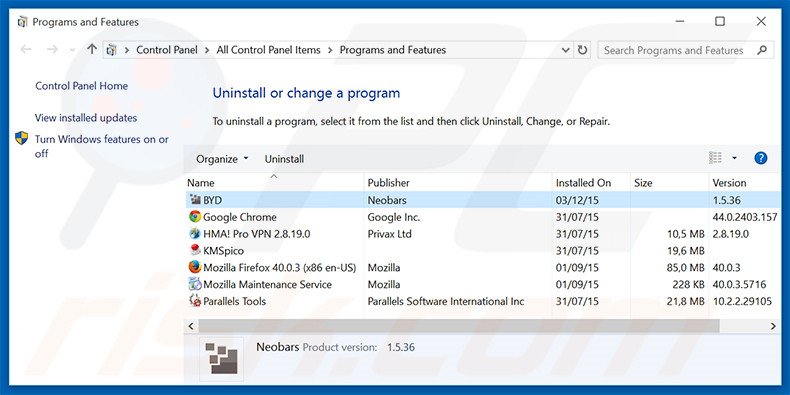The height and width of the screenshot is (395, 790).
Task: Click the 40.0.3.5716 version cell
Action: (739, 284)
